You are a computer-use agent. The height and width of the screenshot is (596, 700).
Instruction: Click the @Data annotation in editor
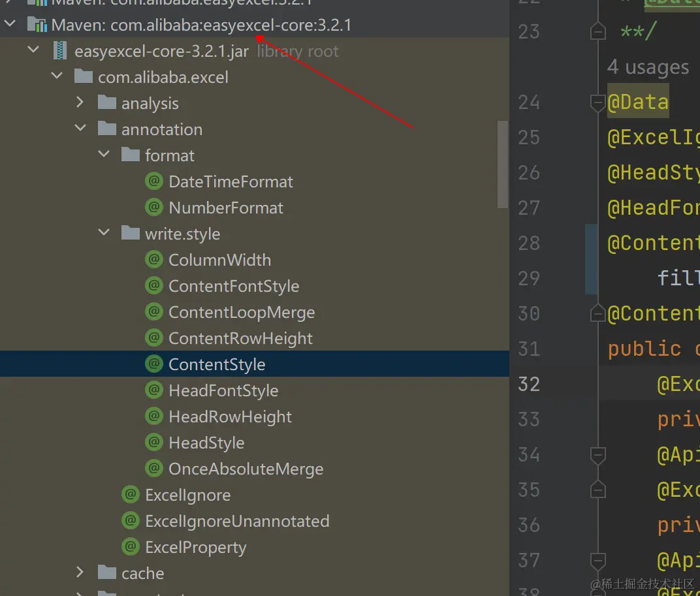point(638,102)
